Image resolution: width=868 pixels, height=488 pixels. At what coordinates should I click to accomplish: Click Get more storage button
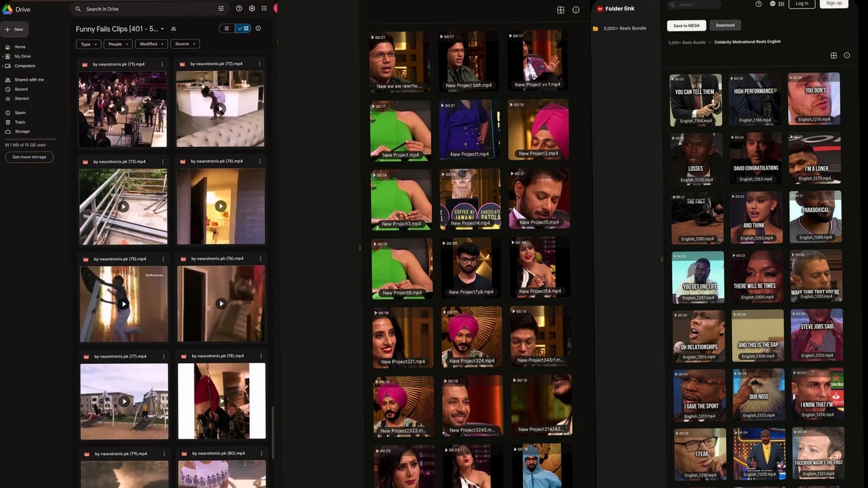coord(29,157)
